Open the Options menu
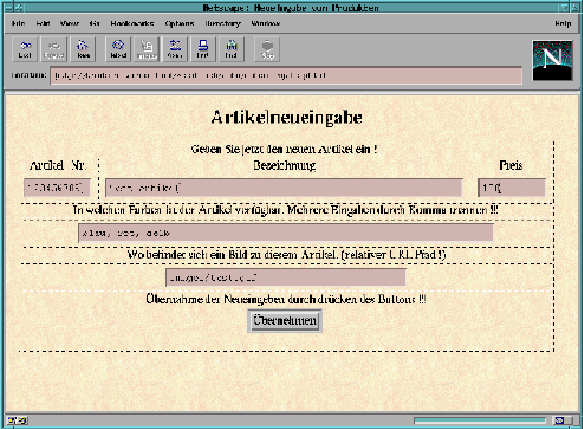Viewport: 583px width, 429px height. point(179,24)
